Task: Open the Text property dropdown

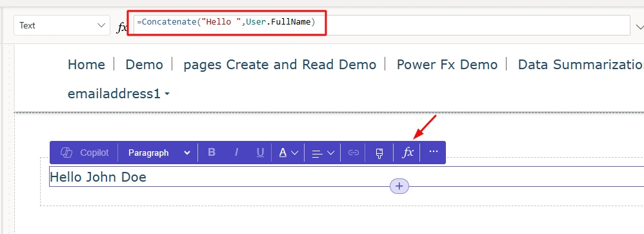Action: click(62, 25)
